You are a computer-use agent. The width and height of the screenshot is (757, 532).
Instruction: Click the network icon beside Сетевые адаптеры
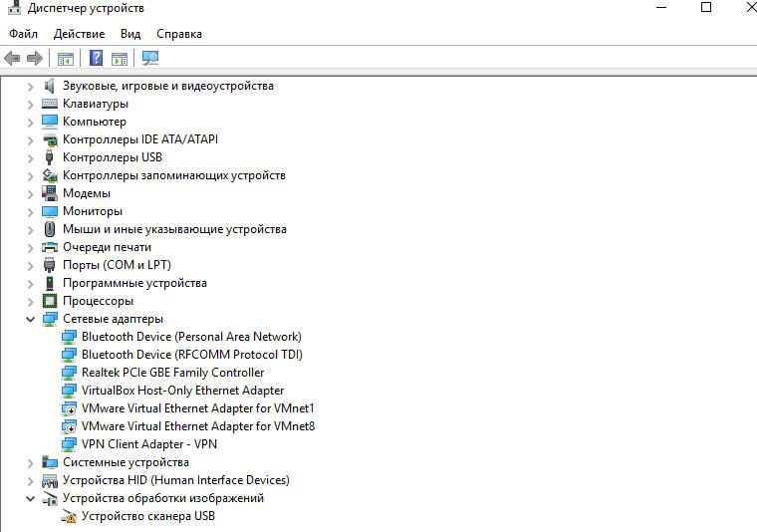tap(50, 319)
